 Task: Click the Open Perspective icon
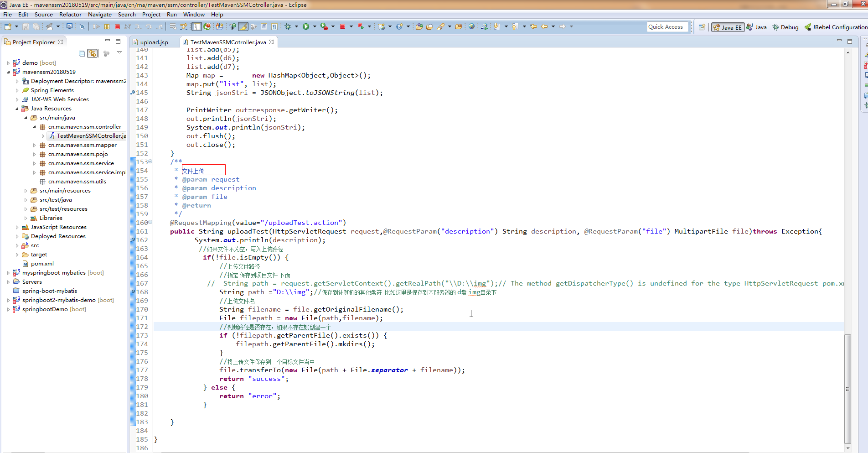(x=702, y=27)
